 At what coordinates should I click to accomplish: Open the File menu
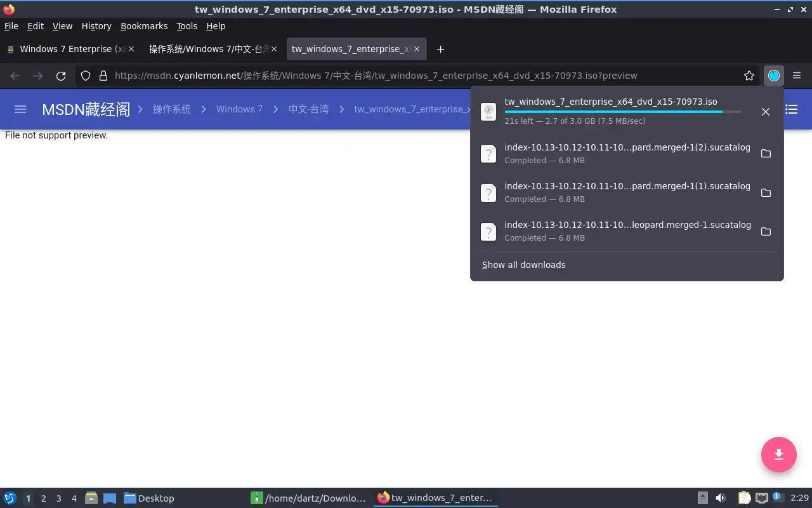[11, 26]
